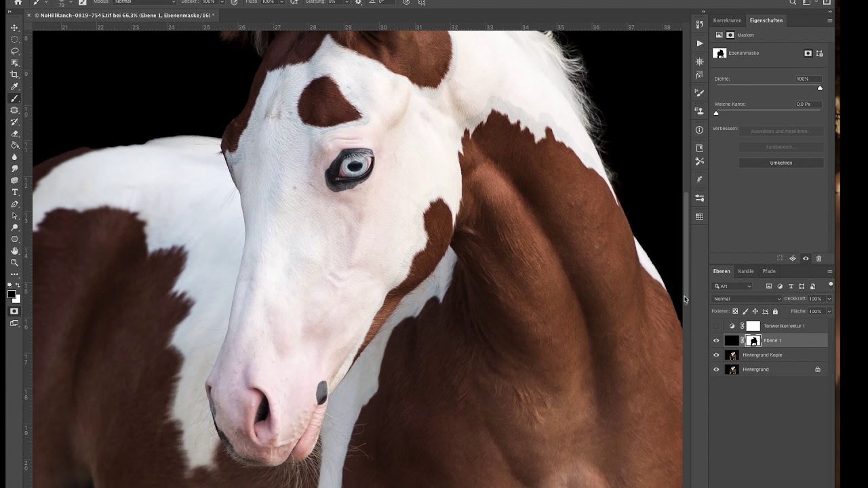Select the Lasso tool

point(14,52)
